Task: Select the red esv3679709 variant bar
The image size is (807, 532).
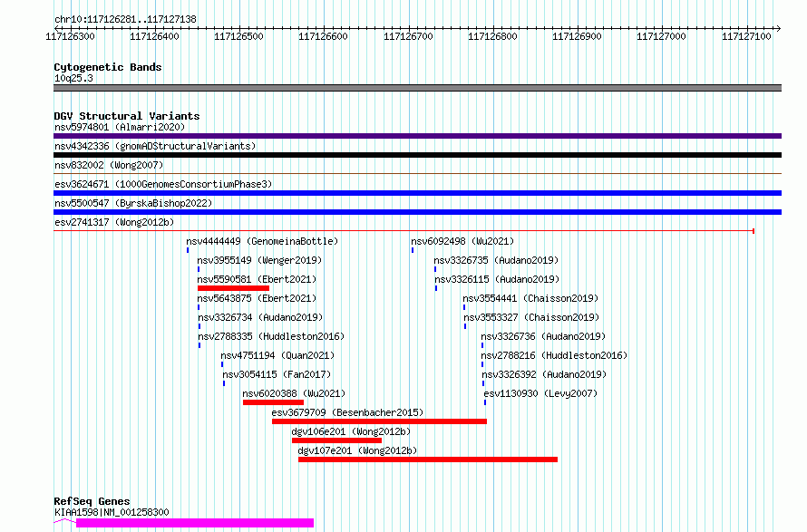Action: coord(379,421)
